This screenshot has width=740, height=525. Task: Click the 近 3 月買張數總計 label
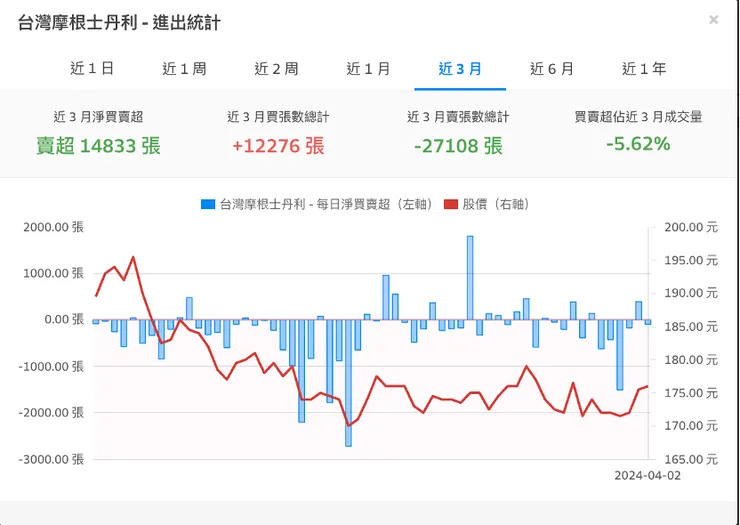[x=278, y=117]
